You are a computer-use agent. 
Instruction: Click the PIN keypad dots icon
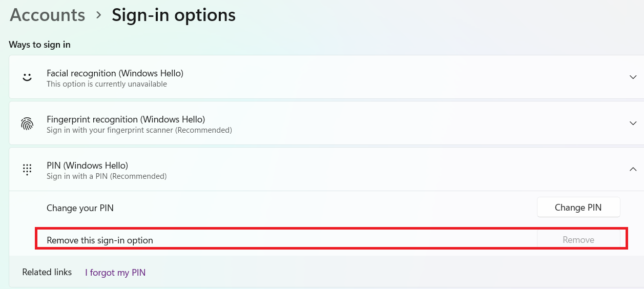(x=27, y=170)
